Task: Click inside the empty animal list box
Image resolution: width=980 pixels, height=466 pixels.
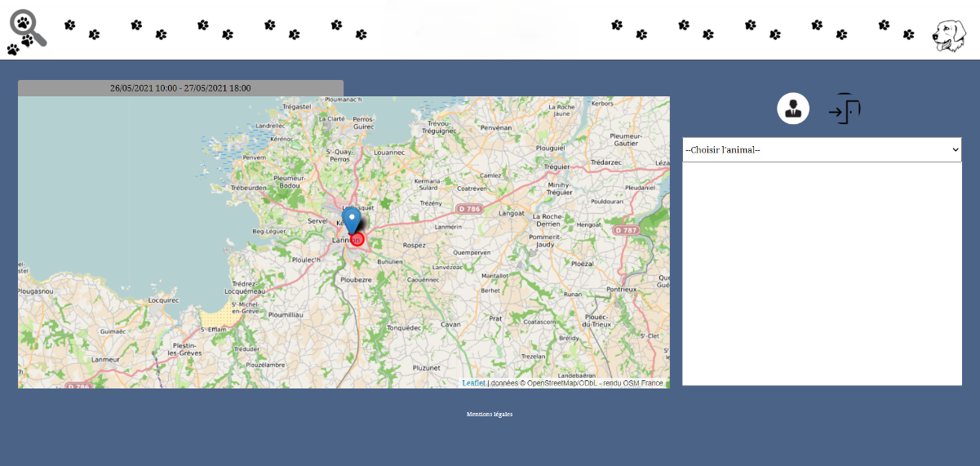Action: click(x=822, y=273)
